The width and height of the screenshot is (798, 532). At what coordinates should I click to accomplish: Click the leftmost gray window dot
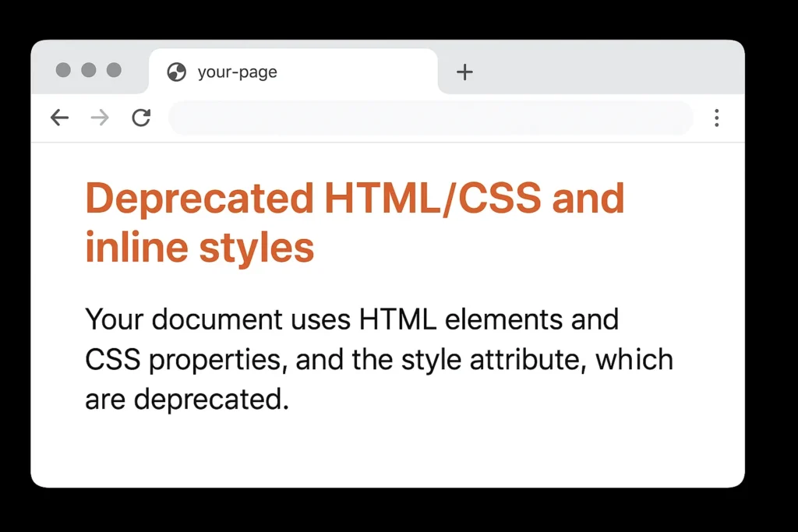click(63, 69)
